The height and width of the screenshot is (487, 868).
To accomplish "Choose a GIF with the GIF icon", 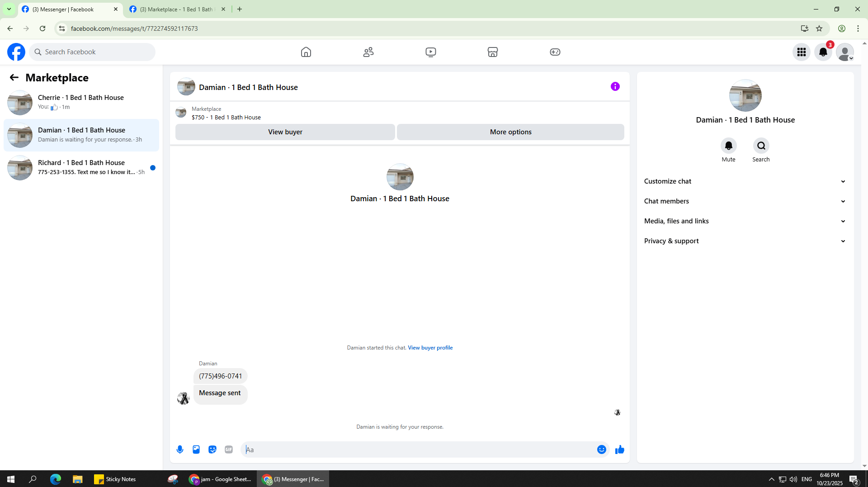I will click(229, 449).
